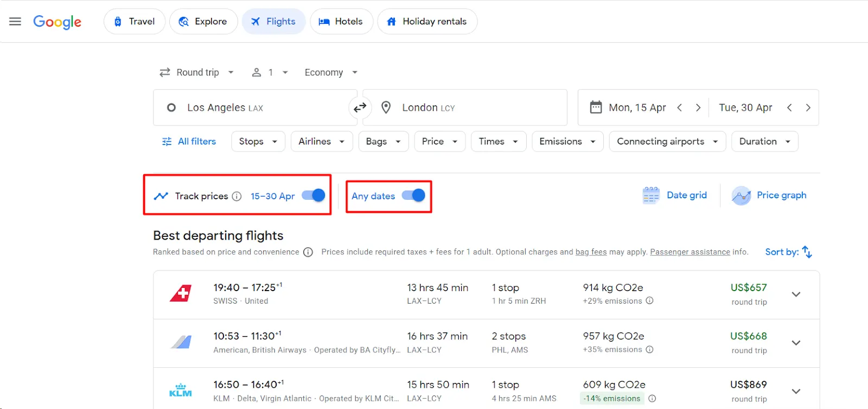Swap origin and destination airports
This screenshot has height=409, width=868.
pos(360,108)
